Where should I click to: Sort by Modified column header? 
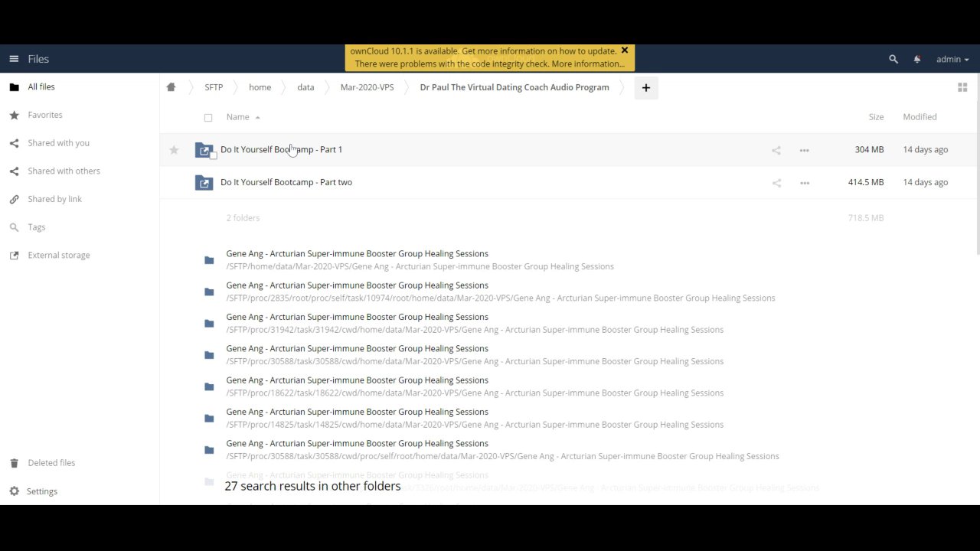pos(920,117)
